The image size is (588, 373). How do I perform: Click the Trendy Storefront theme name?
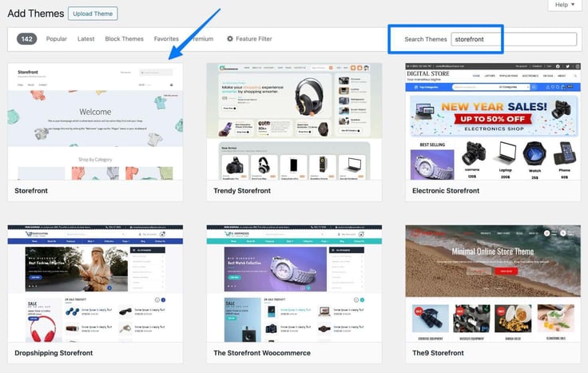click(242, 191)
